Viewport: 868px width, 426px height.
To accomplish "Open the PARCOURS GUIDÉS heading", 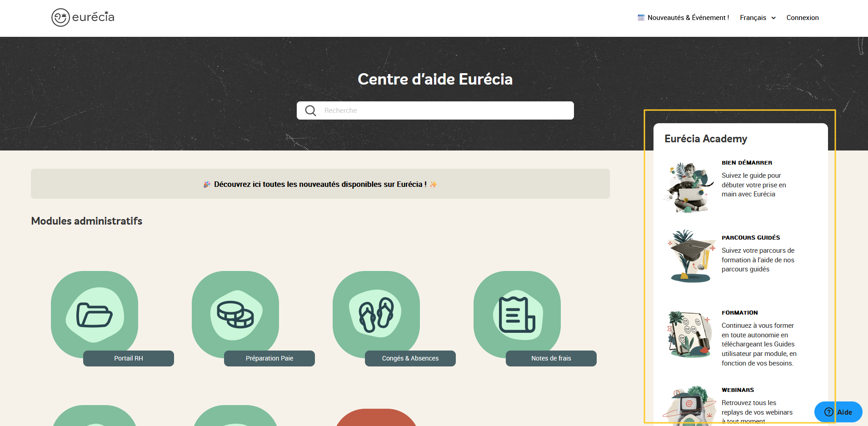I will coord(751,238).
